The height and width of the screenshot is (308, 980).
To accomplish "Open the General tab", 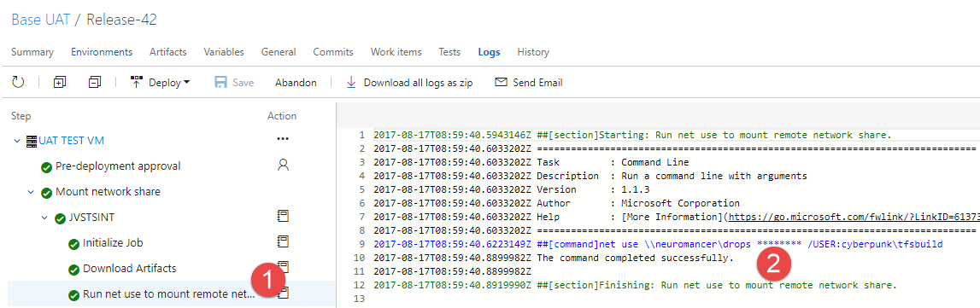I will (x=279, y=52).
